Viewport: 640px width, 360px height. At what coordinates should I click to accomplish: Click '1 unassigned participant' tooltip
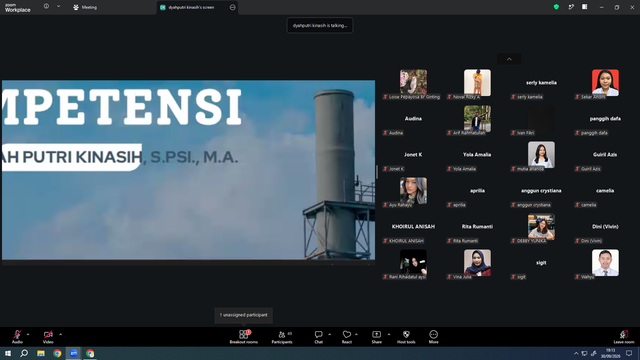[244, 315]
